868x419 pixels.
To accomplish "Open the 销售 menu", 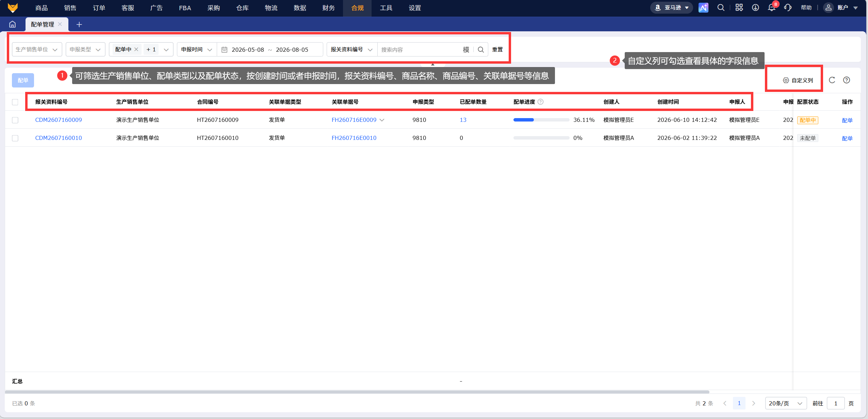I will point(70,8).
